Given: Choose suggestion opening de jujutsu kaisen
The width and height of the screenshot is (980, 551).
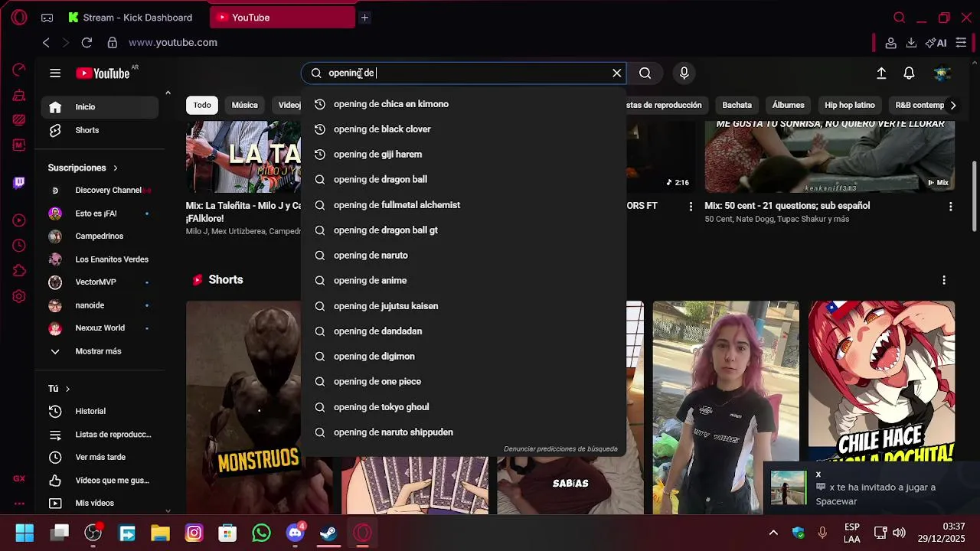Looking at the screenshot, I should tap(463, 306).
